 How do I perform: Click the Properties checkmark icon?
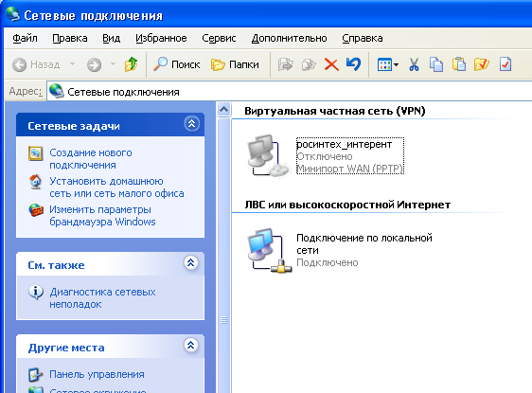point(505,64)
